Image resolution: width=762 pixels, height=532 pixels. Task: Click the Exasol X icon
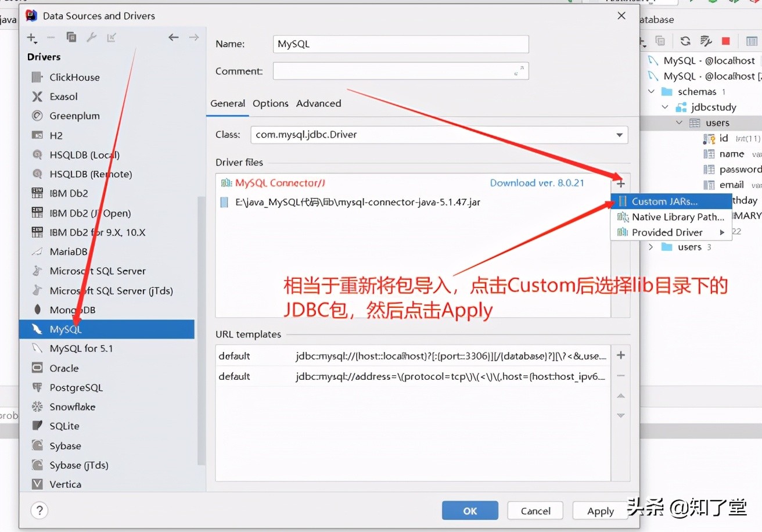(x=37, y=96)
